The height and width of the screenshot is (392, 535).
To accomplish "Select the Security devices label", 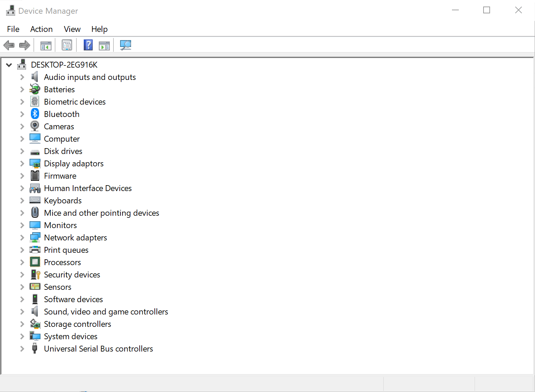I will click(72, 275).
